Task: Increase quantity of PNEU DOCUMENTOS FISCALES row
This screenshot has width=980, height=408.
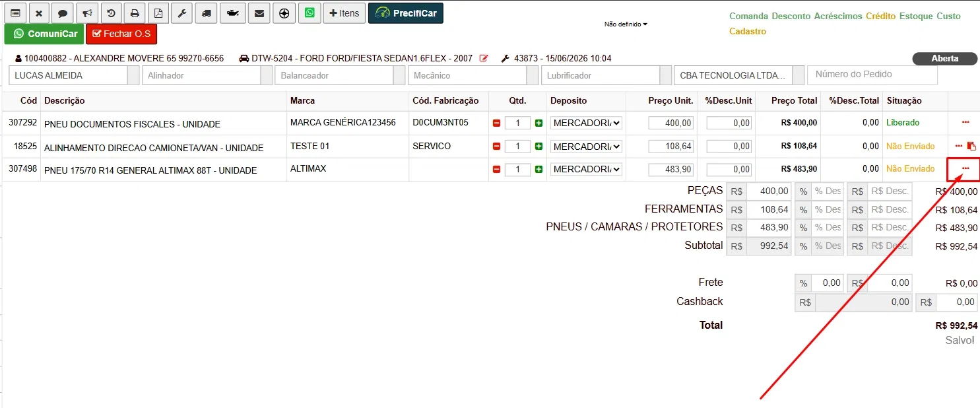Action: click(539, 123)
